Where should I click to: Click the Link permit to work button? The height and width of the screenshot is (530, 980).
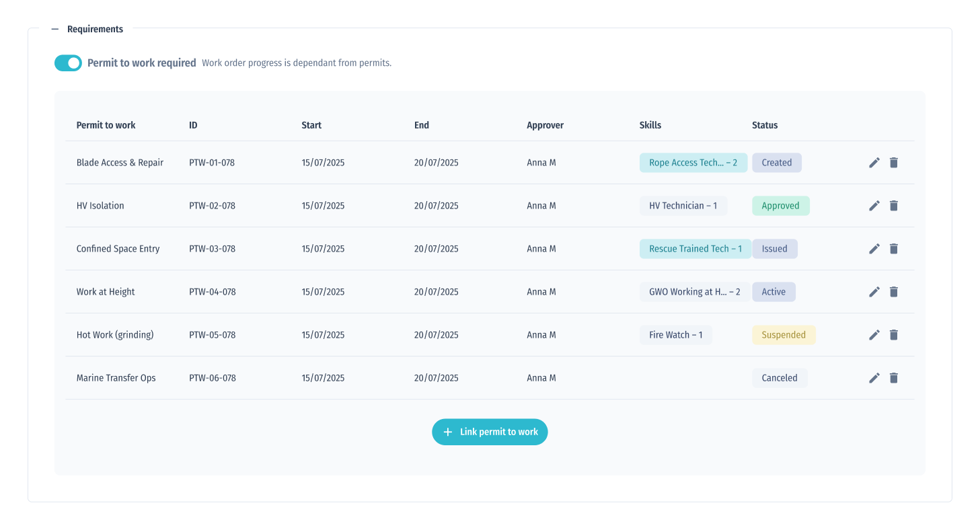tap(490, 432)
